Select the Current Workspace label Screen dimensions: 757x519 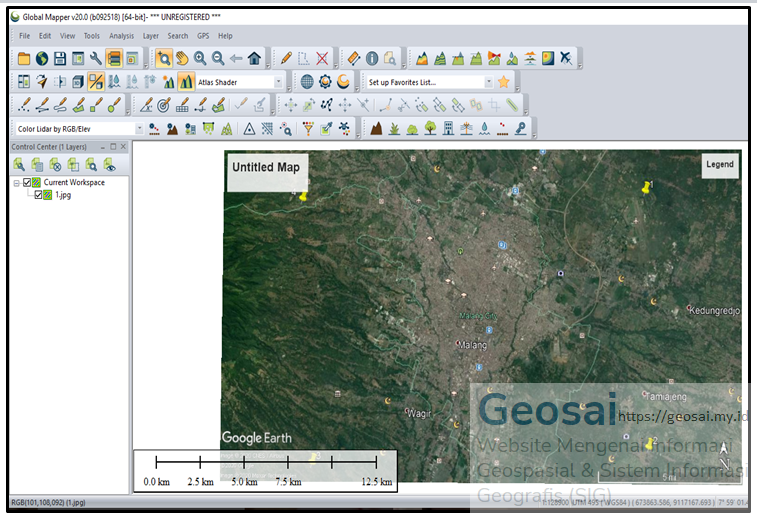tap(74, 182)
